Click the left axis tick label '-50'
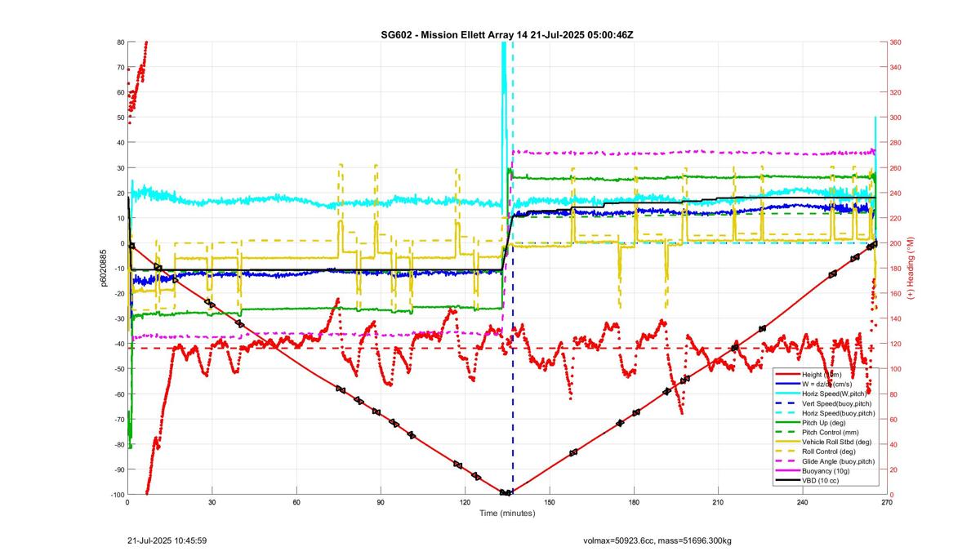 click(x=118, y=369)
